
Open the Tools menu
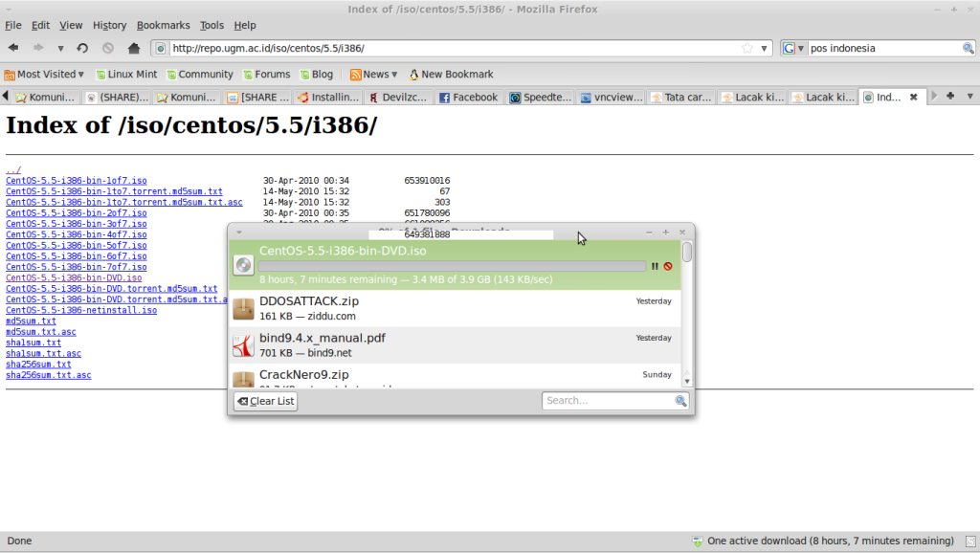tap(212, 26)
